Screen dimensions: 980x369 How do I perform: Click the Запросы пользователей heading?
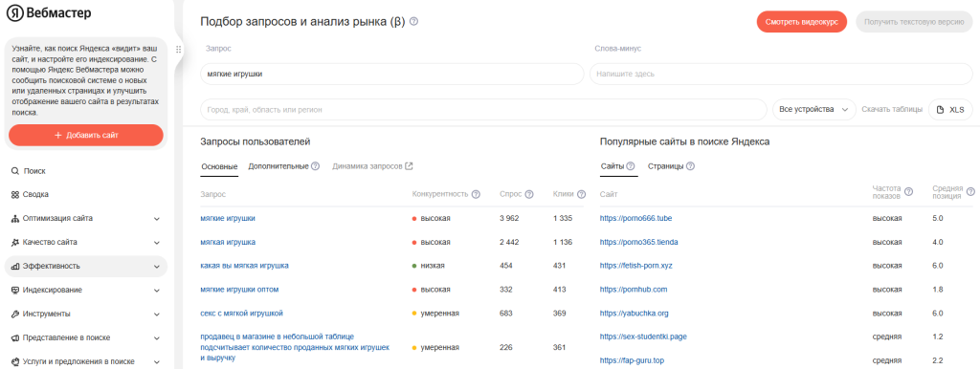click(255, 141)
